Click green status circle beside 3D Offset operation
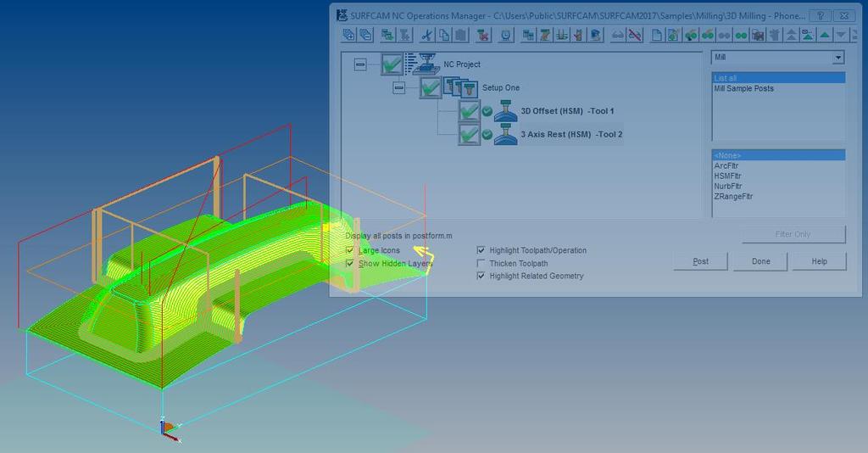The width and height of the screenshot is (868, 453). click(x=487, y=111)
